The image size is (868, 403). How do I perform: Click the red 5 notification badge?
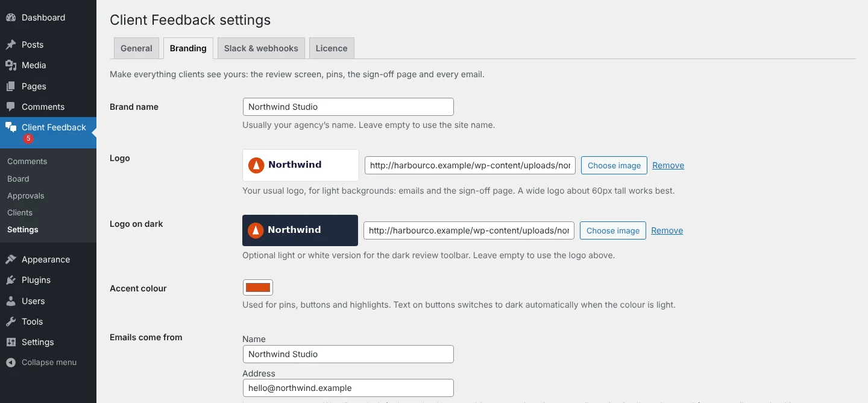[28, 139]
